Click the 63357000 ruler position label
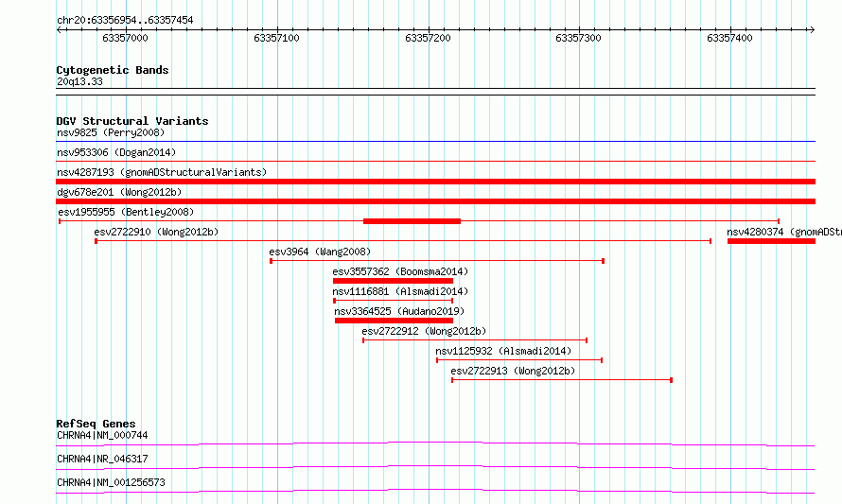 point(125,38)
